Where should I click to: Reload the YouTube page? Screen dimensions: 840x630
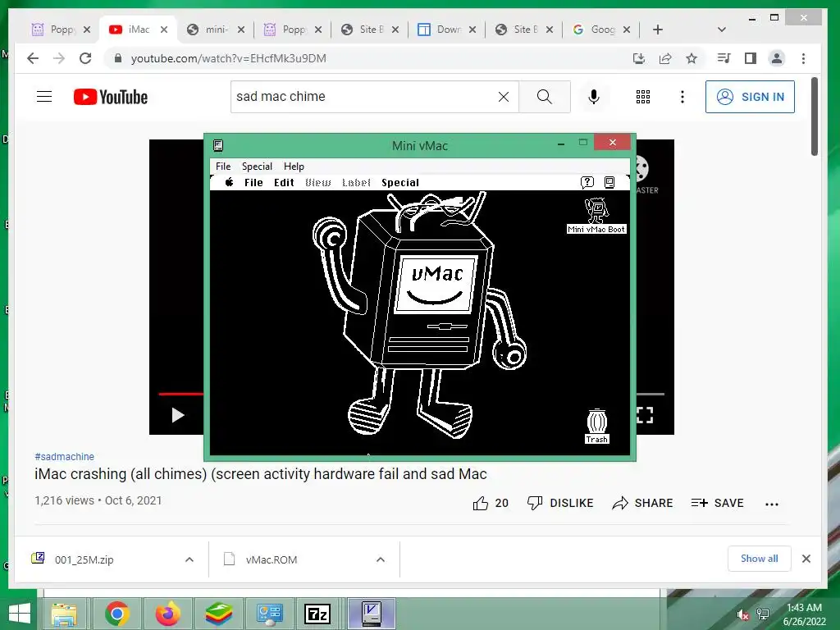85,58
